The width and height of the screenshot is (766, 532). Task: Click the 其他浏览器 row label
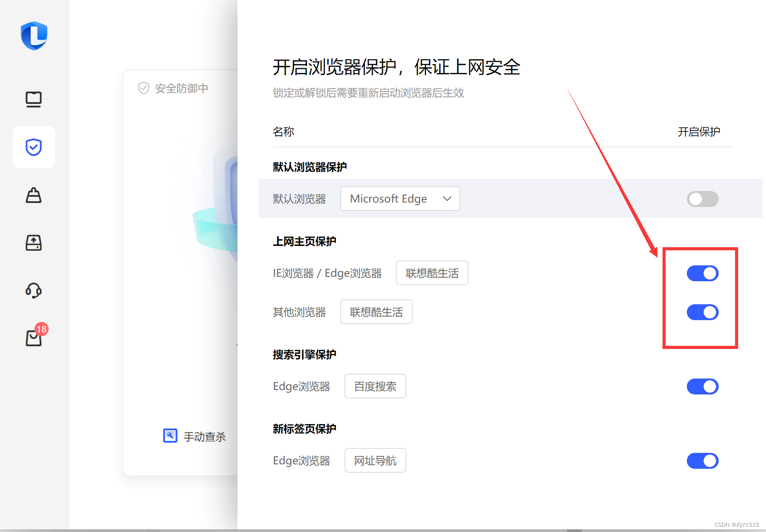(299, 312)
